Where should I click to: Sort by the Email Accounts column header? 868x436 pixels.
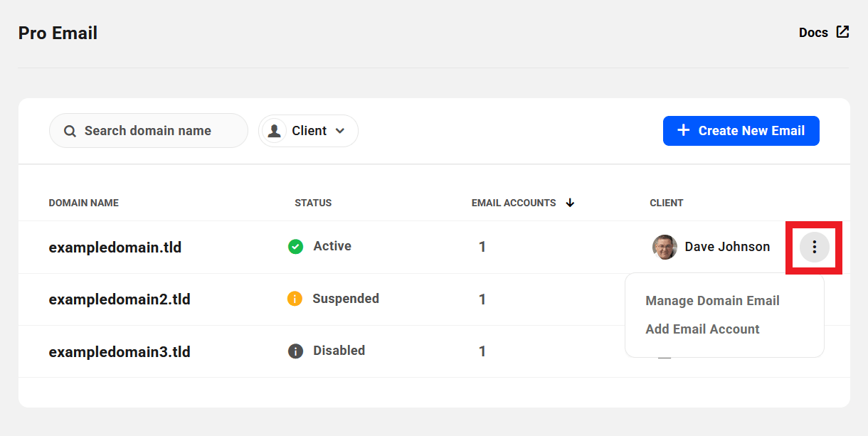(514, 203)
